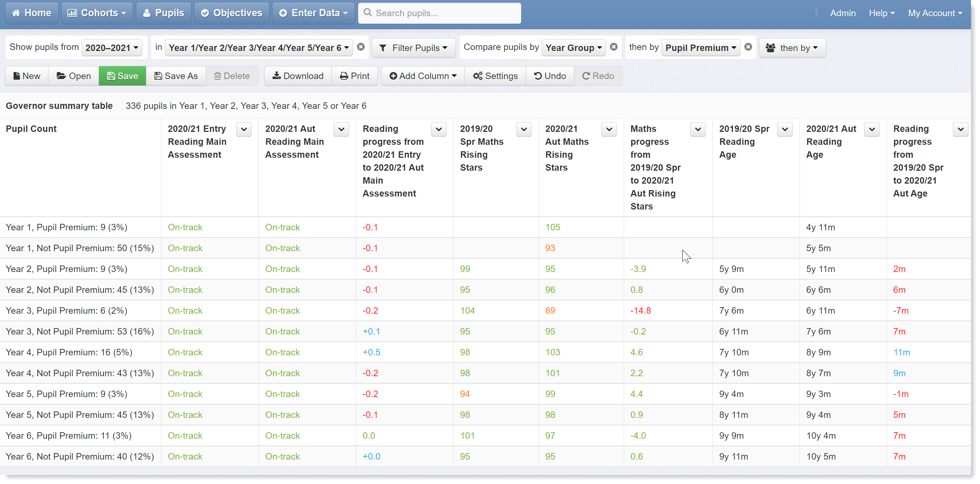Select row 'Year 6, Not Pupil Premium: 40 (12%)'
This screenshot has width=980, height=484.
click(485, 457)
